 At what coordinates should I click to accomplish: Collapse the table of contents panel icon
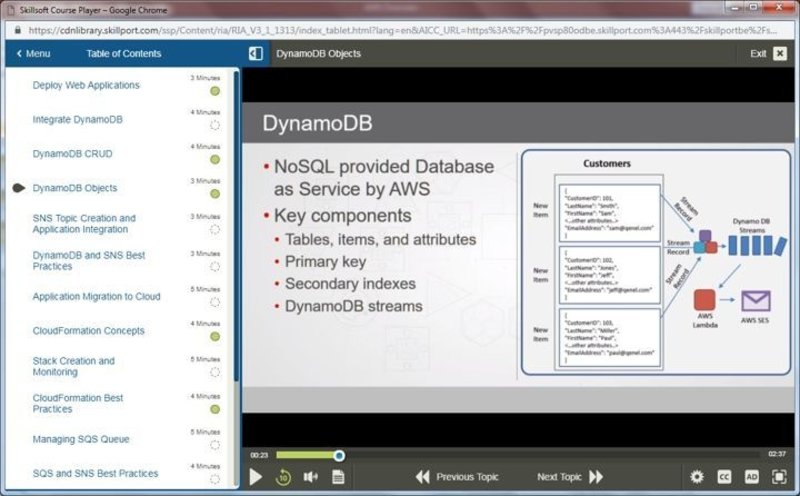(x=256, y=54)
